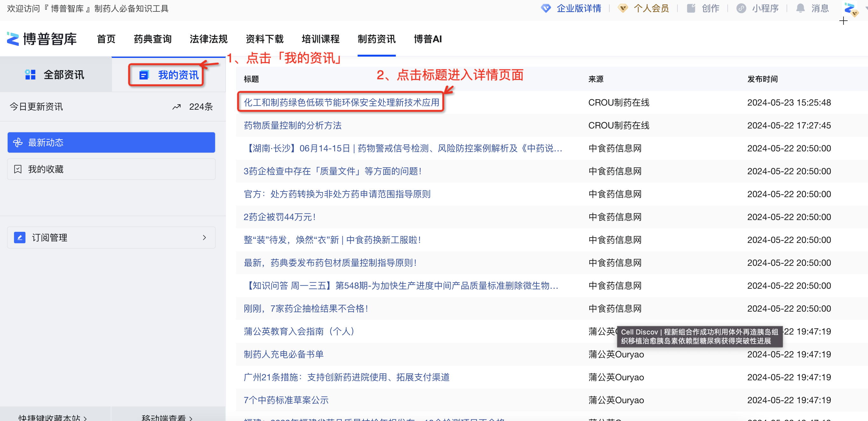The image size is (868, 421).
Task: Open article 官方：处方药转换为非处方药申请范围指导原则
Action: pyautogui.click(x=337, y=194)
